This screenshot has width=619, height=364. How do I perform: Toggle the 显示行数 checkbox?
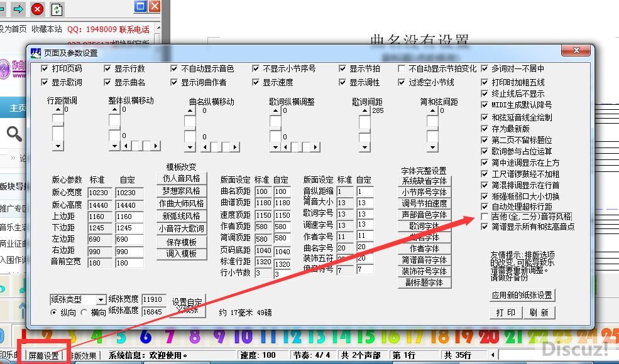(x=107, y=68)
